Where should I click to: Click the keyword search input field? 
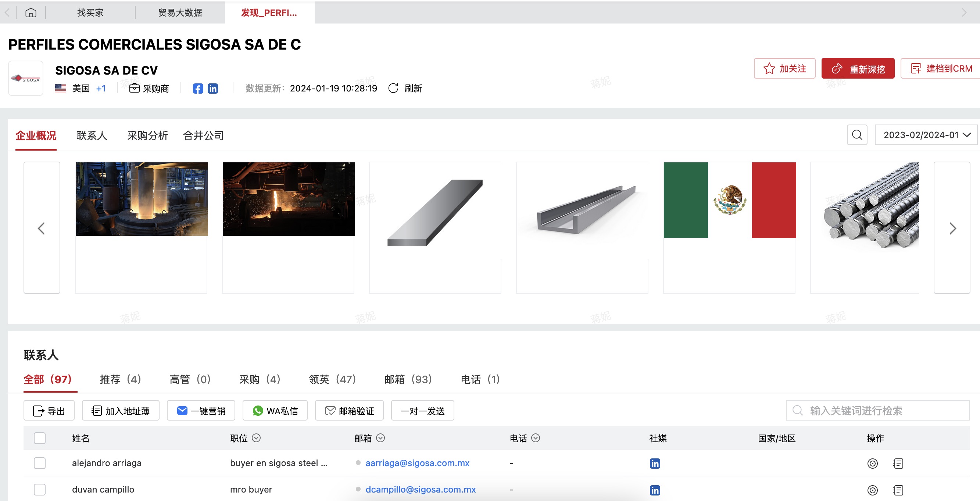coord(875,411)
